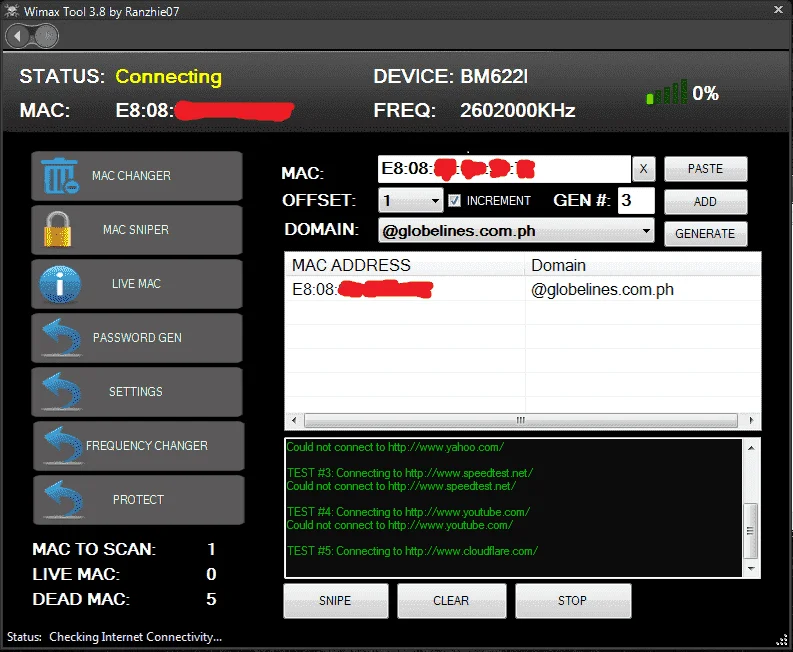Select the E8:08 MAC address row

point(522,289)
